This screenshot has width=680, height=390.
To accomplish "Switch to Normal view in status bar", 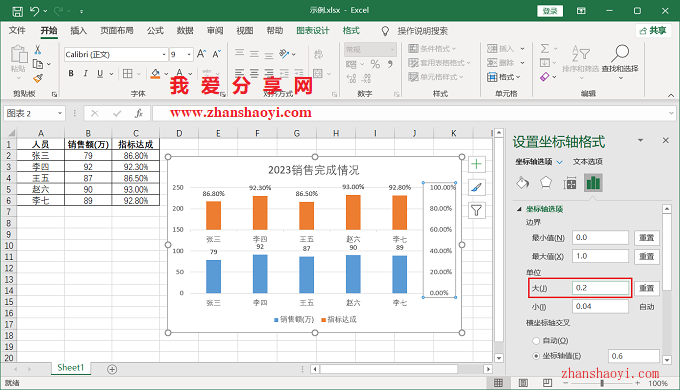I will coord(499,383).
